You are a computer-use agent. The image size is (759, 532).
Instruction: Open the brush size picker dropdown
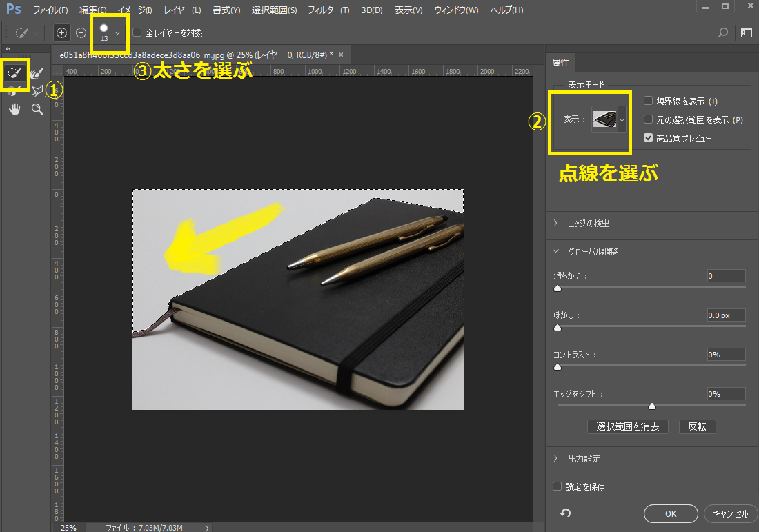coord(118,32)
